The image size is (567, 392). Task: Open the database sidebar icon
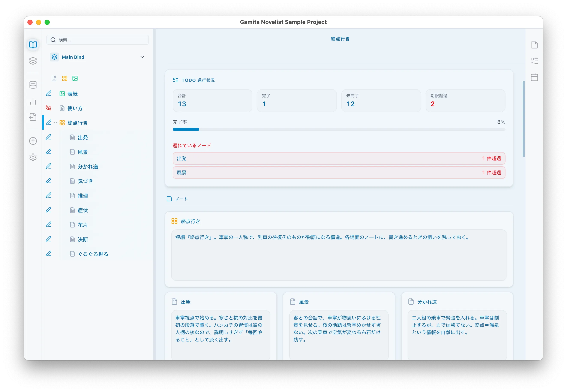point(33,85)
